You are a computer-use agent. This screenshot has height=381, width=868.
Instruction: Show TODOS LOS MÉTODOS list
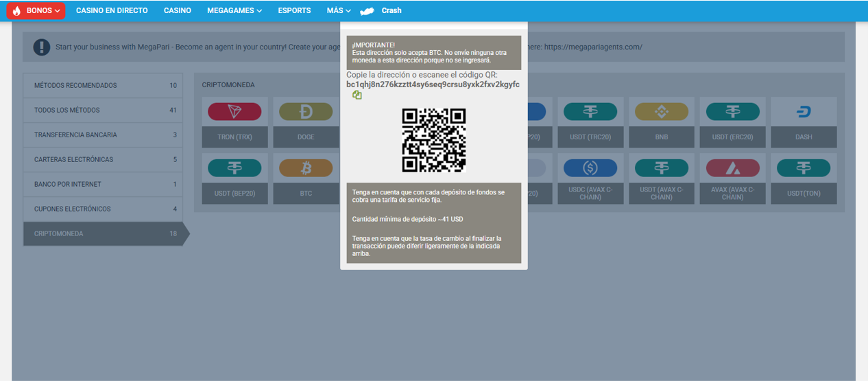pyautogui.click(x=103, y=111)
